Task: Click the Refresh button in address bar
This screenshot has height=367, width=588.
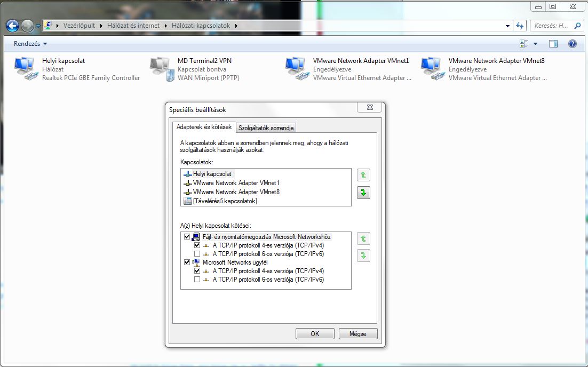Action: [519, 26]
